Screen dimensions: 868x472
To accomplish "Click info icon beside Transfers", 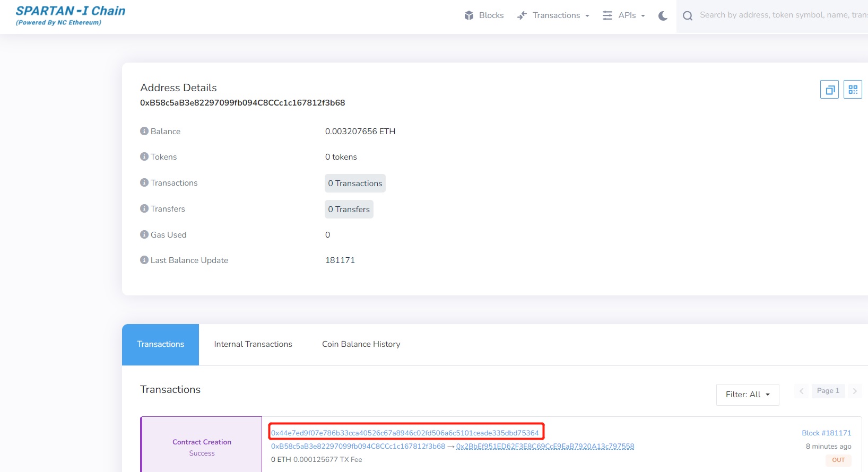I will [x=144, y=208].
